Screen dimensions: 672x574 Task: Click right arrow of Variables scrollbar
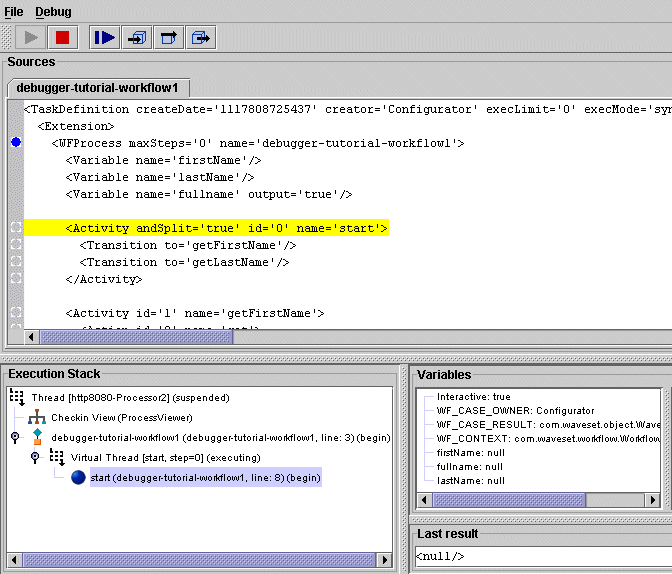click(652, 500)
